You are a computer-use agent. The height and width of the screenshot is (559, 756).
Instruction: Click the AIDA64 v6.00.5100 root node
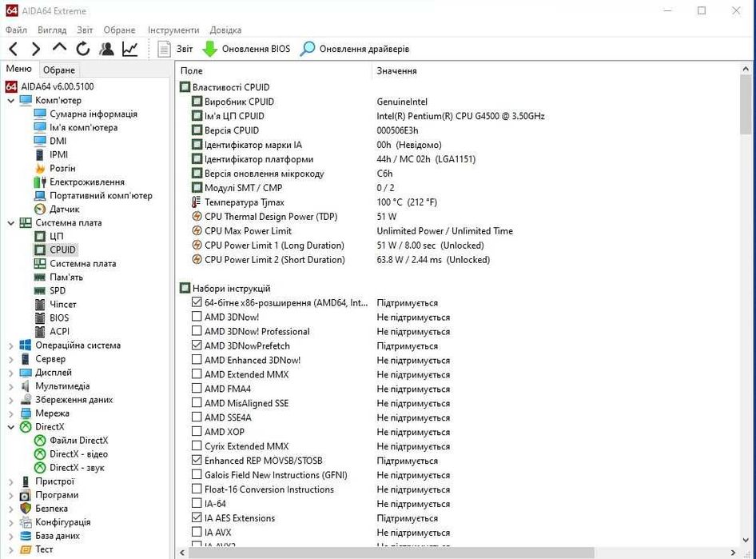pos(57,86)
